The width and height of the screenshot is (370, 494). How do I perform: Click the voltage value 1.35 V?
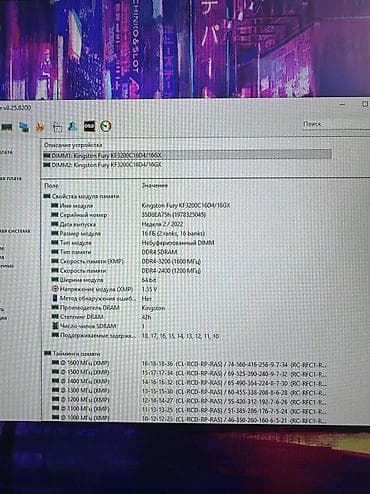point(149,289)
